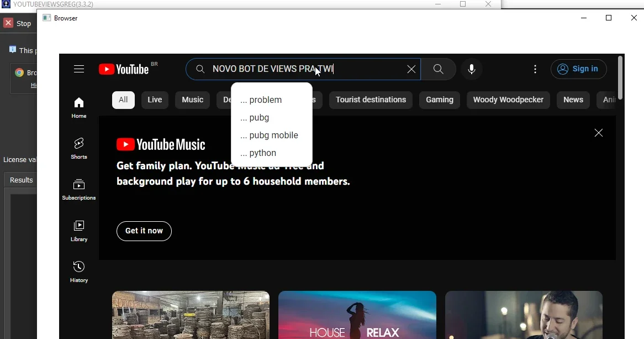Image resolution: width=644 pixels, height=339 pixels.
Task: Open the man singing video thumbnail
Action: [524, 315]
